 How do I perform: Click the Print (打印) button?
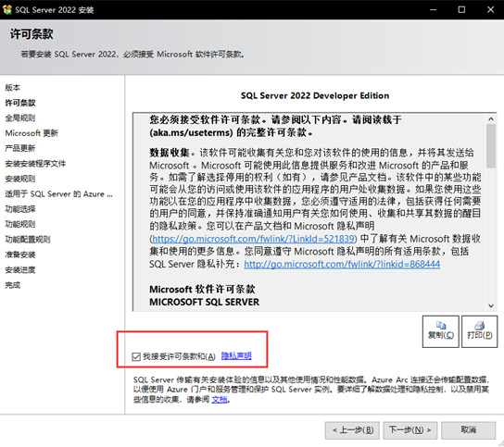[x=479, y=331]
